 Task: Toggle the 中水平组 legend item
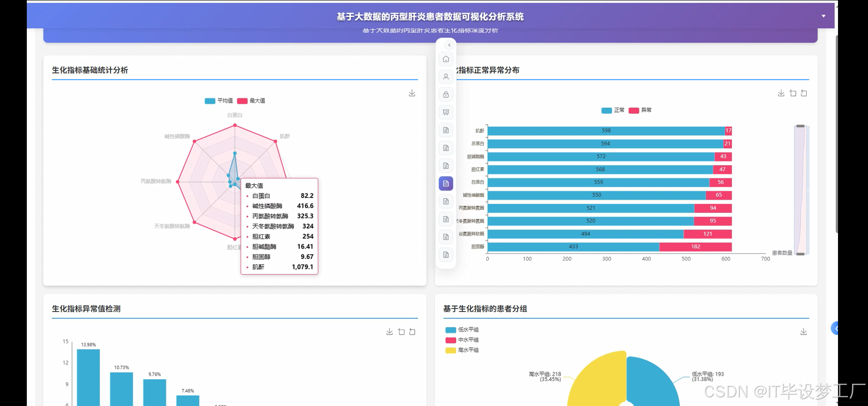462,340
